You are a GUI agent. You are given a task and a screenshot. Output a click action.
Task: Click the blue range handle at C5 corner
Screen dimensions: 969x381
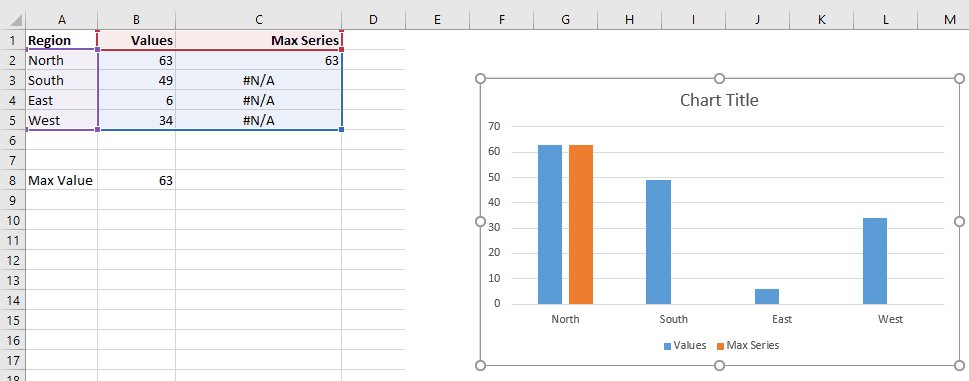(x=342, y=130)
